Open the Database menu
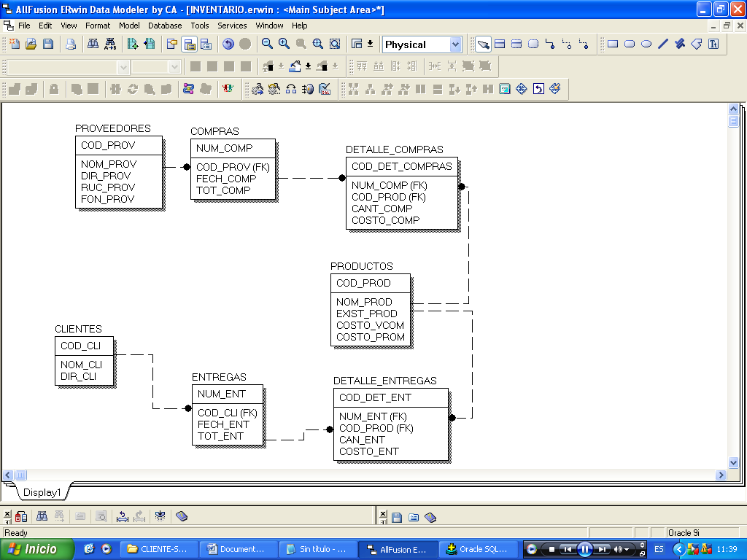The width and height of the screenshot is (747, 560). tap(165, 26)
